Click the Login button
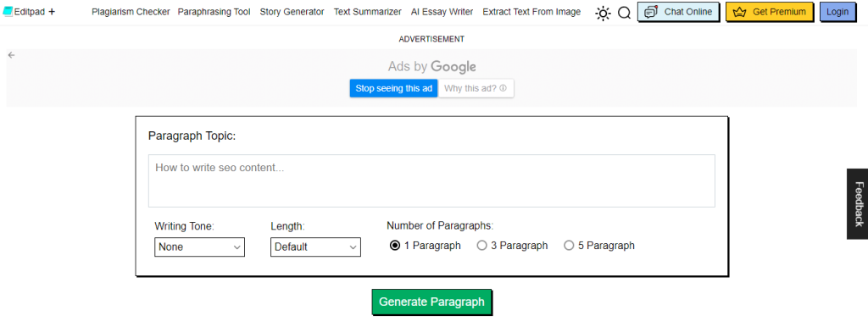Screen dimensions: 868x327 [837, 12]
